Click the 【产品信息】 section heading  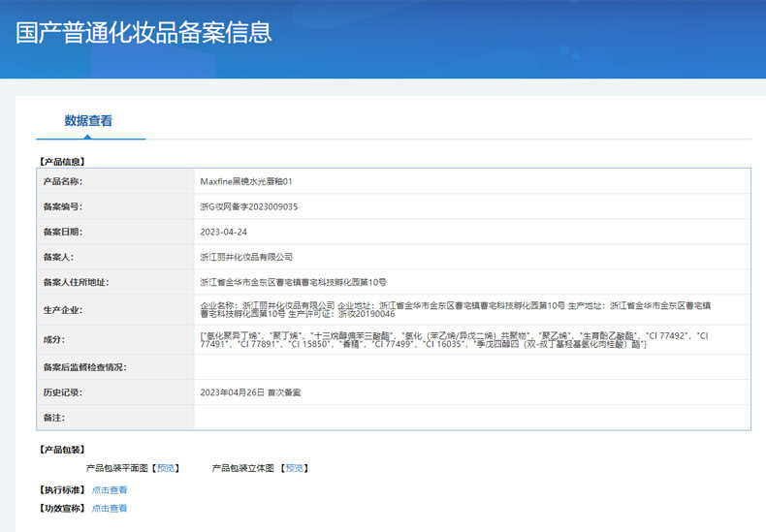point(62,162)
